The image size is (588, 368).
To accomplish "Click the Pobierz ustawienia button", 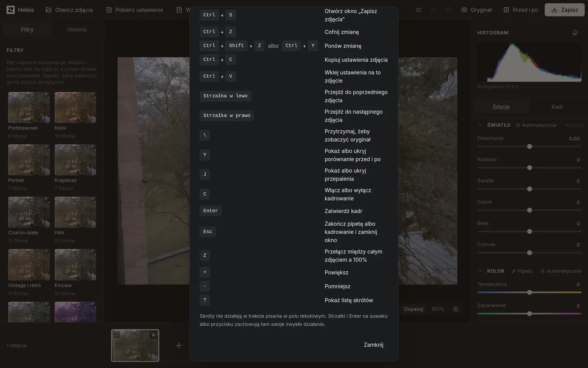I will 135,10.
